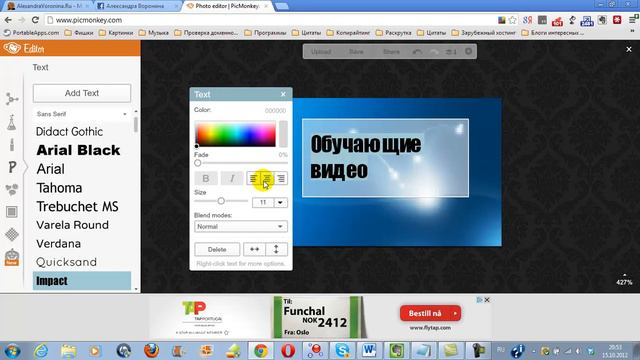Align text left
Viewport: 640px width, 360px height.
253,178
